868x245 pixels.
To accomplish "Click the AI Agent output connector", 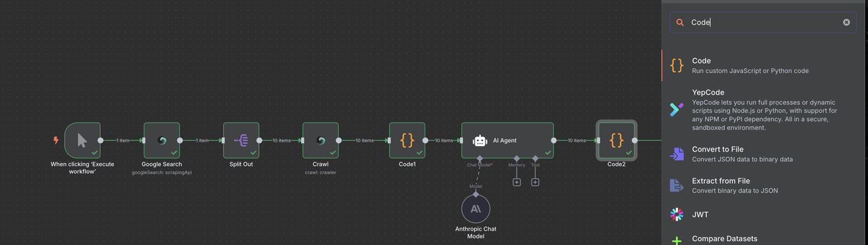I will coord(554,140).
